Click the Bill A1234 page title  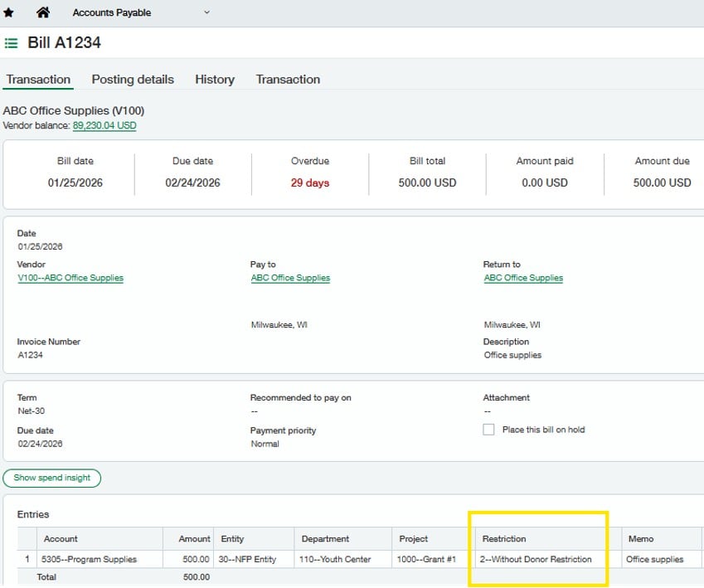64,42
